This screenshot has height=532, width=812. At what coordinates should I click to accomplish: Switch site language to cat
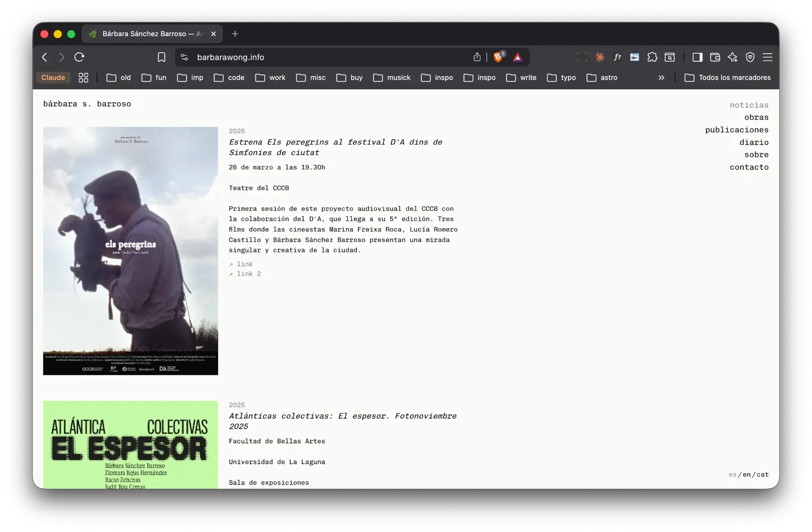pos(762,475)
